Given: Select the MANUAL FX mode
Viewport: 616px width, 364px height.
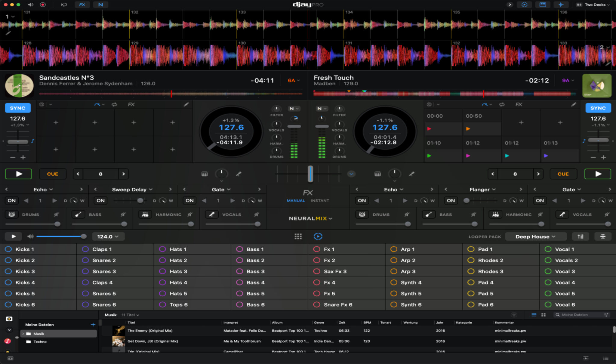Looking at the screenshot, I should tap(296, 200).
